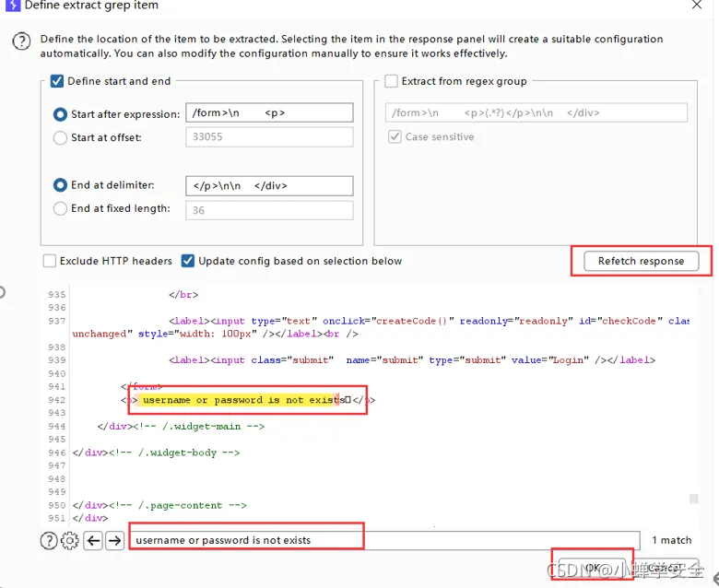Select Start at offset radio button
Image resolution: width=719 pixels, height=588 pixels.
pyautogui.click(x=60, y=137)
